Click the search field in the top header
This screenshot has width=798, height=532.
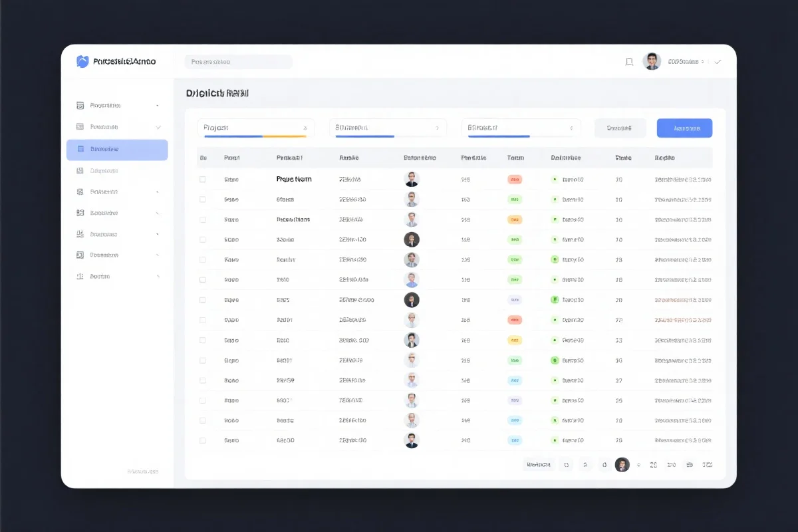238,62
